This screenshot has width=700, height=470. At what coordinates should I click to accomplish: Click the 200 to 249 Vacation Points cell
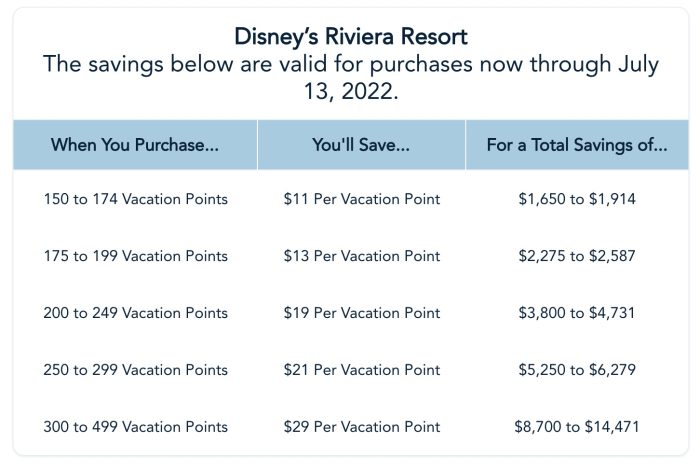coord(135,313)
